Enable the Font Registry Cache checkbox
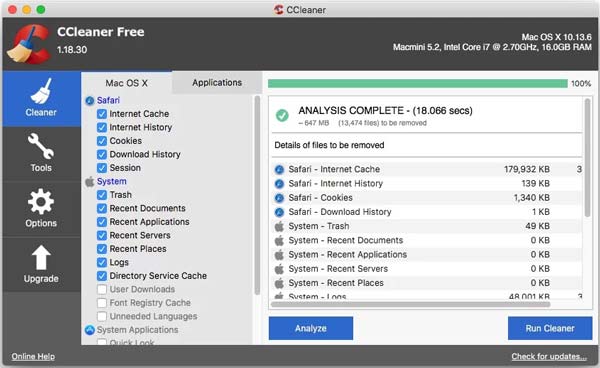Viewport: 600px width, 368px height. pyautogui.click(x=102, y=303)
